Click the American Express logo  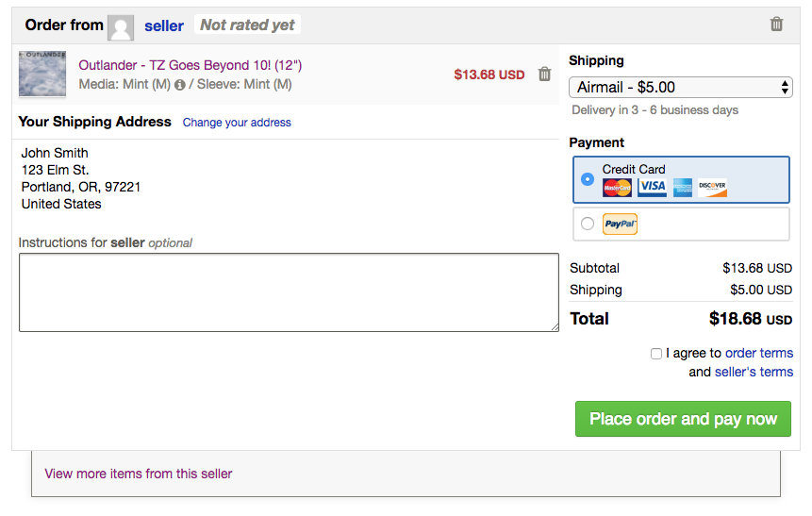683,187
